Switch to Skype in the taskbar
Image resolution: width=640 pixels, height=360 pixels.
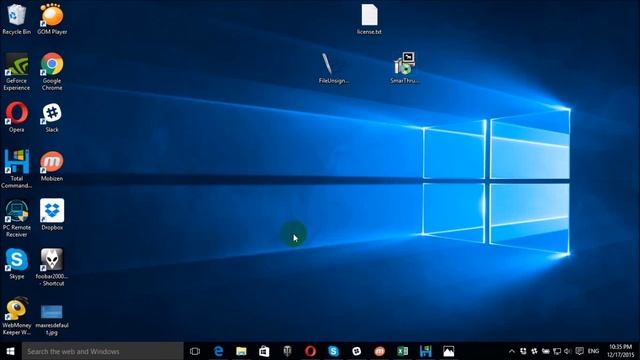pos(333,351)
